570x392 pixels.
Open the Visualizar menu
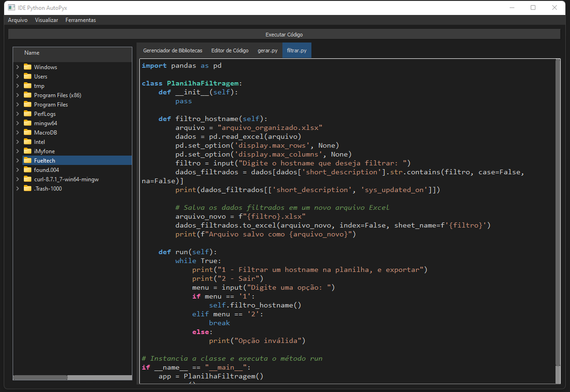(x=47, y=20)
